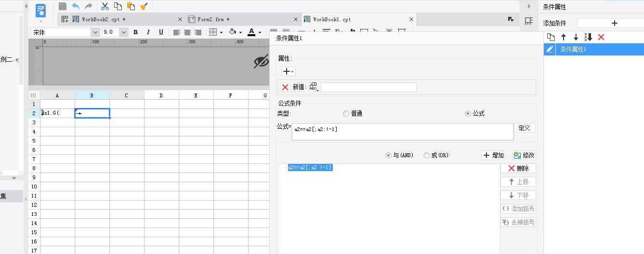This screenshot has height=254, width=644.
Task: Click the 下移 button
Action: pyautogui.click(x=518, y=195)
